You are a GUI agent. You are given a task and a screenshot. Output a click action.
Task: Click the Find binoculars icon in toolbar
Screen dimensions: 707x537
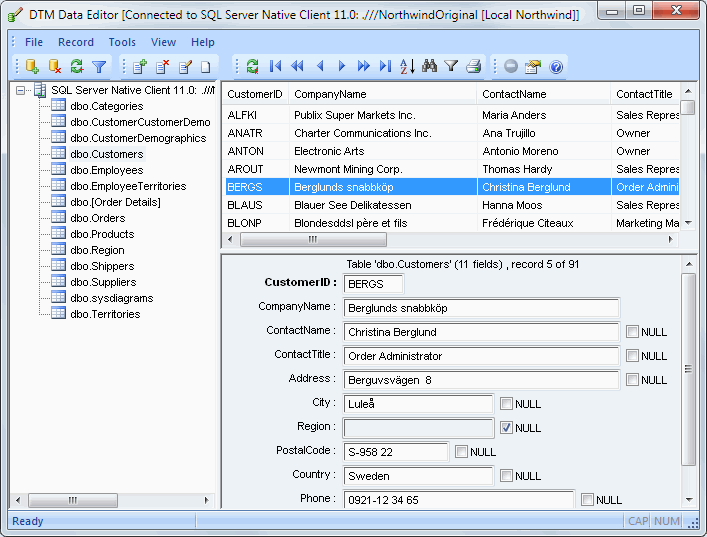coord(429,67)
